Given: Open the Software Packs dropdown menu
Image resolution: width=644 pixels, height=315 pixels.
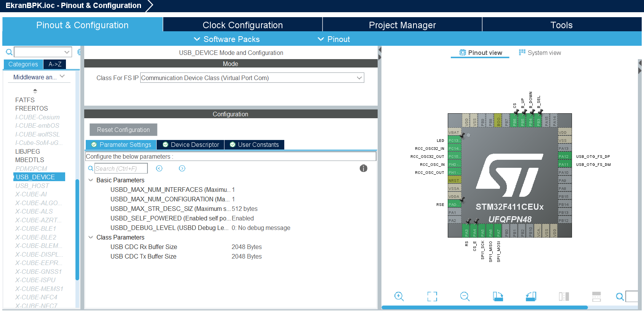Looking at the screenshot, I should pyautogui.click(x=227, y=39).
